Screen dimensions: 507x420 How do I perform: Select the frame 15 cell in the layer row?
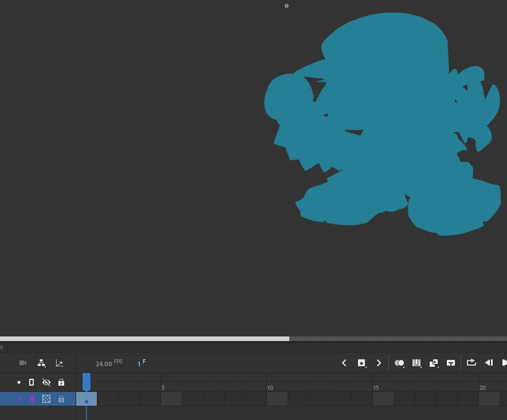383,399
